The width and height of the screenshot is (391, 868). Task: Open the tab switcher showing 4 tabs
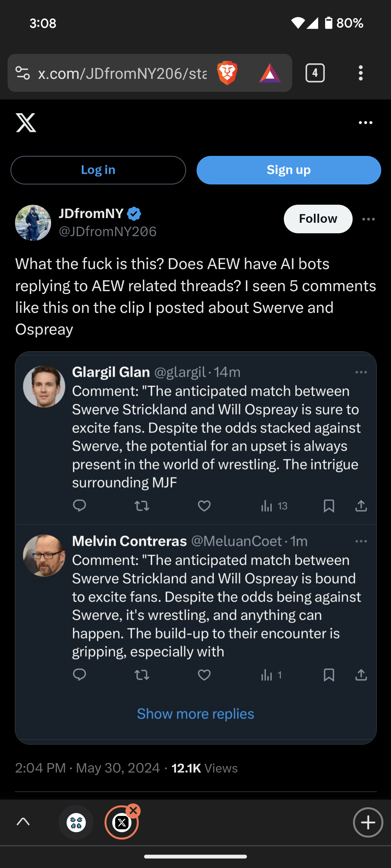[x=315, y=73]
